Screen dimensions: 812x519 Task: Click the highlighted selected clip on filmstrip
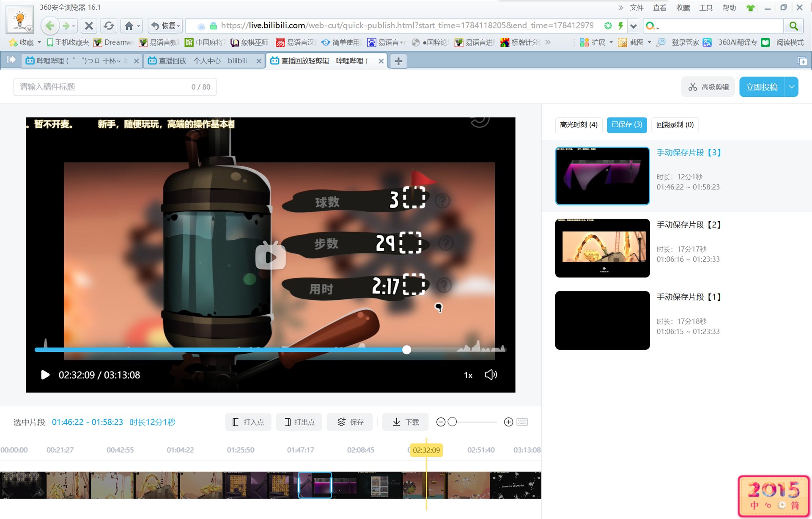tap(315, 485)
